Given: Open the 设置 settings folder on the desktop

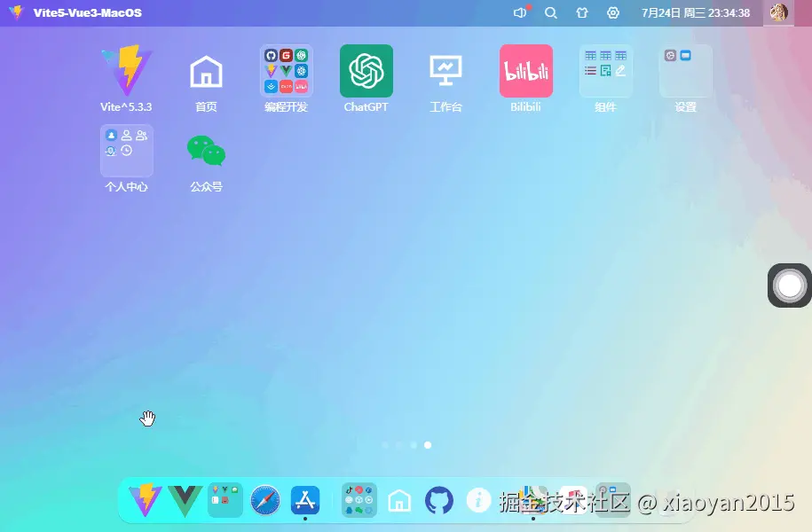Looking at the screenshot, I should click(x=686, y=71).
